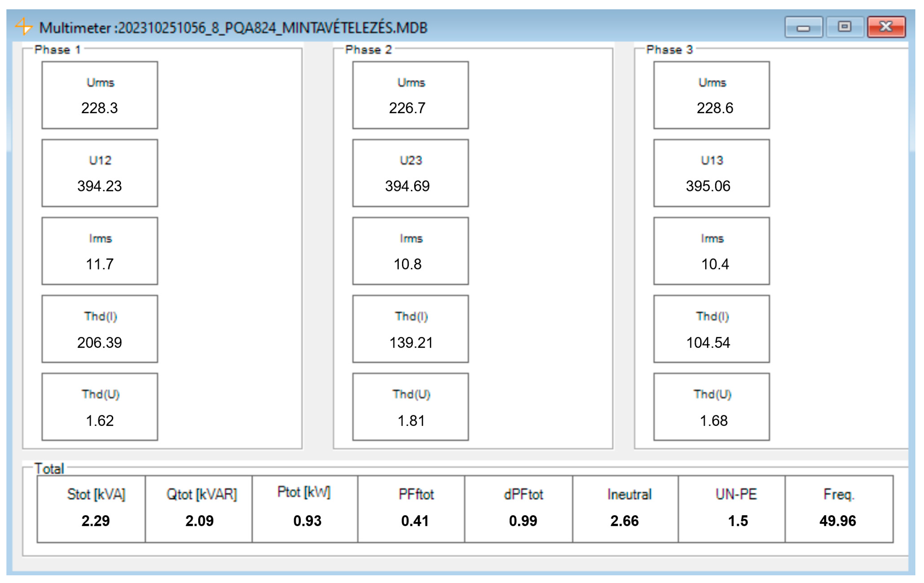Viewport: 924px width, 583px height.
Task: Click Phase 3 Irms value 10.4
Action: pyautogui.click(x=715, y=264)
